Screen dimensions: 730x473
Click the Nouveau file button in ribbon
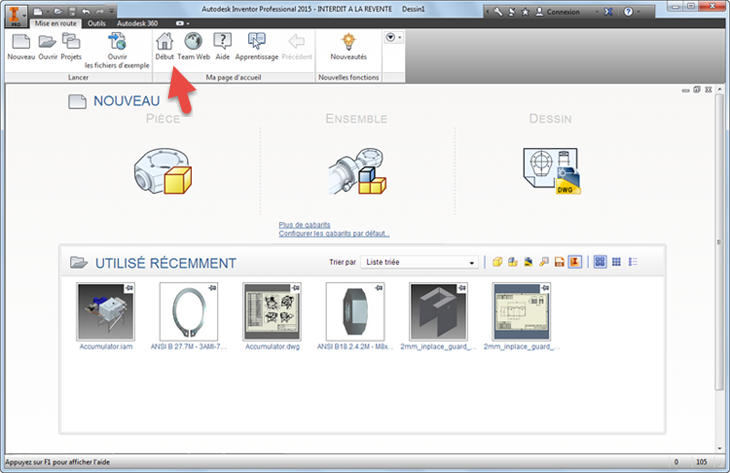21,47
